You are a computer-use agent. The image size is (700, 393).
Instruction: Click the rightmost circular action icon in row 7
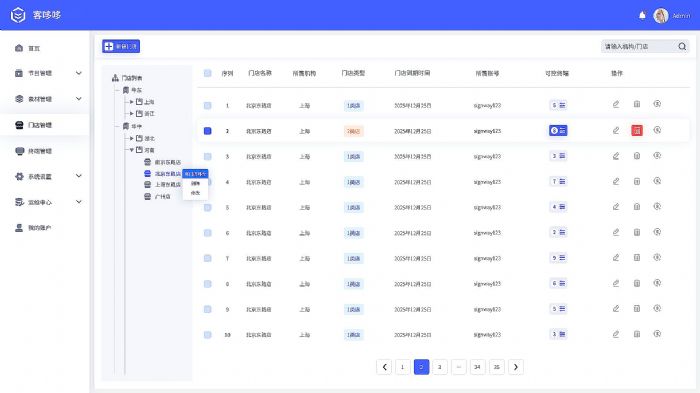coord(657,257)
